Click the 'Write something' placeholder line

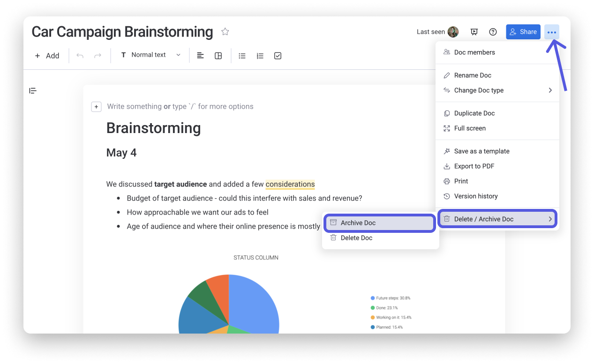[x=180, y=106]
